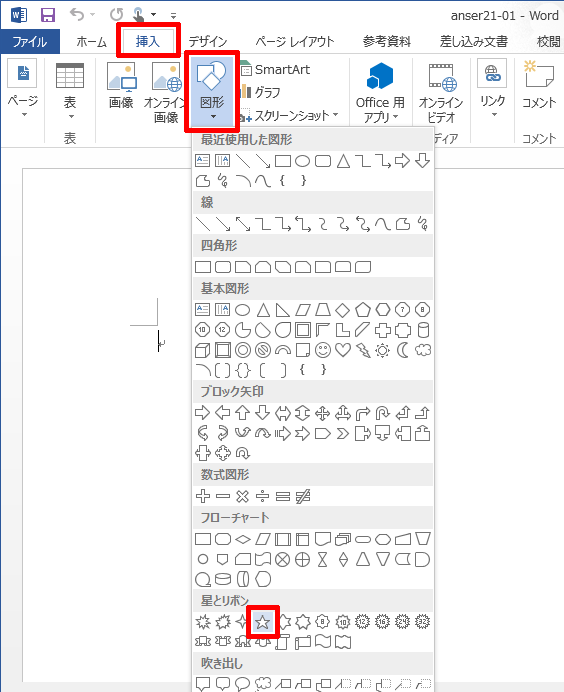This screenshot has width=564, height=692.
Task: Expand the 表 table dropdown
Action: [x=70, y=92]
